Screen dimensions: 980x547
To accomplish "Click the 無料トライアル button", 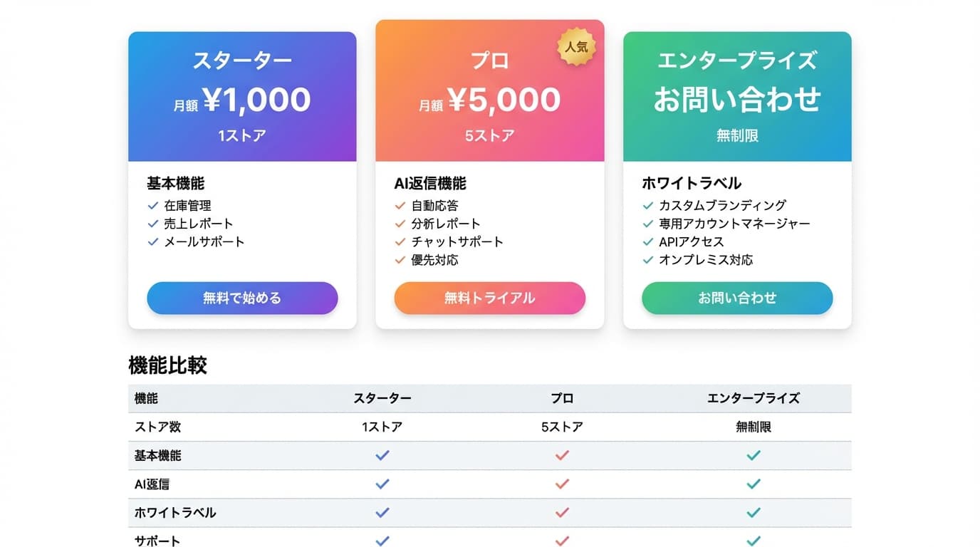I will tap(489, 298).
